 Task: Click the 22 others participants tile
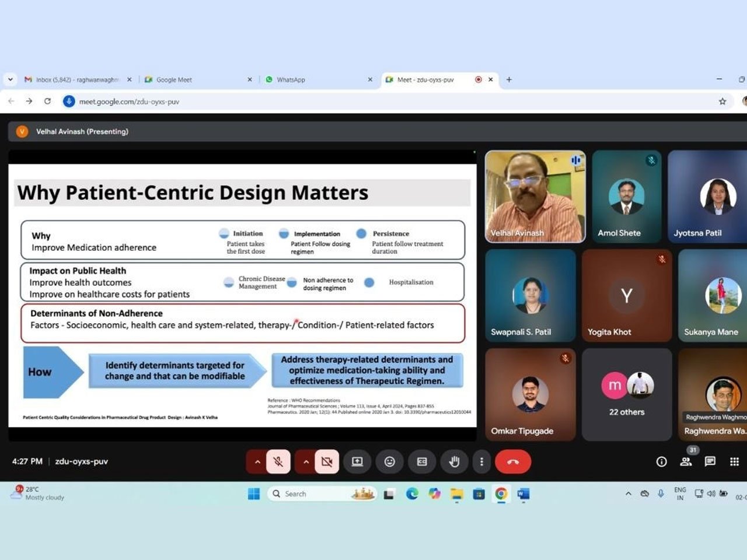pos(627,395)
